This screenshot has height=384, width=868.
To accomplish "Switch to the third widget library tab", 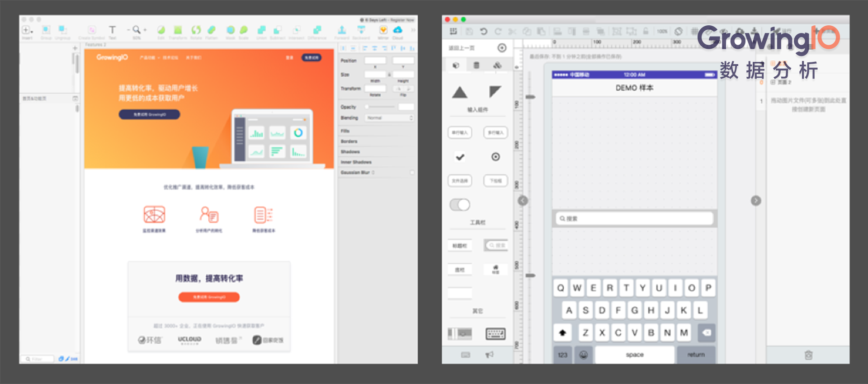I will [497, 66].
